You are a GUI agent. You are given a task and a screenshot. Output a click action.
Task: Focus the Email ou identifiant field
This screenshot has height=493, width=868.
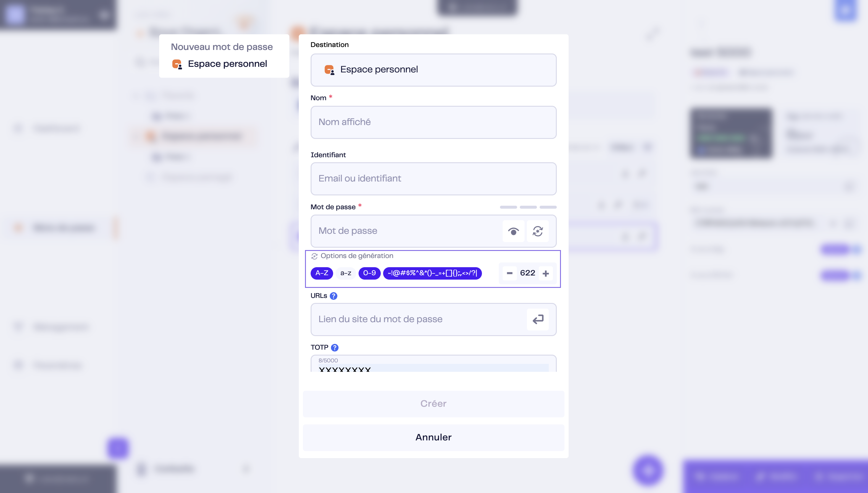pos(433,179)
